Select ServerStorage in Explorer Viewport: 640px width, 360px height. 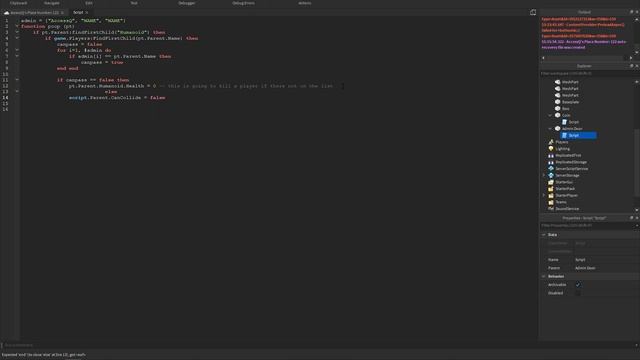(x=567, y=176)
